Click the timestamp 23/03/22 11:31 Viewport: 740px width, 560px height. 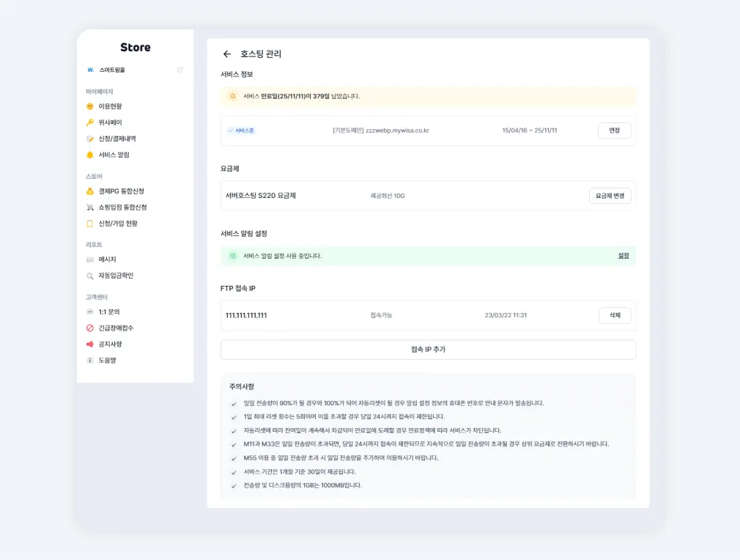coord(506,315)
